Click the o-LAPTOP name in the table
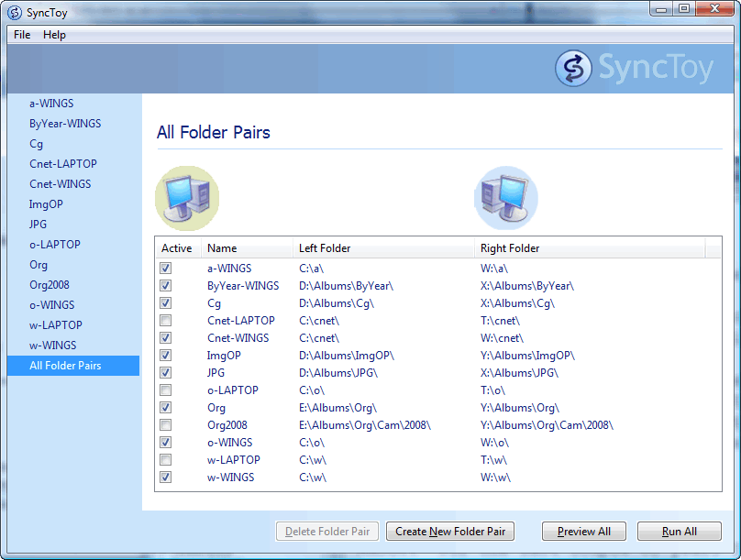 (233, 390)
